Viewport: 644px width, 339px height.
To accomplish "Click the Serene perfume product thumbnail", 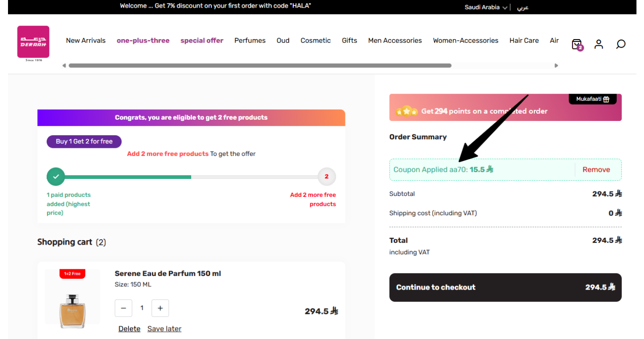I will click(72, 299).
